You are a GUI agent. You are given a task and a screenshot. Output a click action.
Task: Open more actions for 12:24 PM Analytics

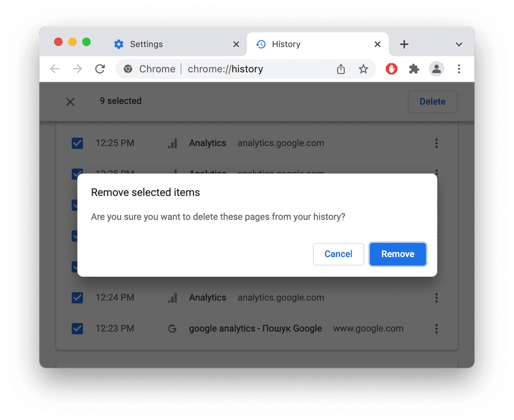pos(436,297)
